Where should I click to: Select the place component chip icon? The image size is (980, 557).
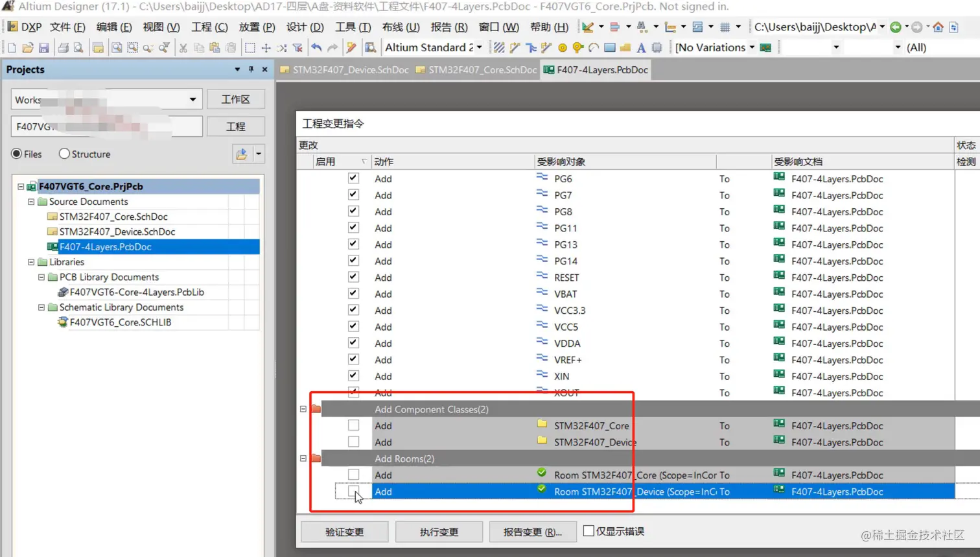[657, 48]
